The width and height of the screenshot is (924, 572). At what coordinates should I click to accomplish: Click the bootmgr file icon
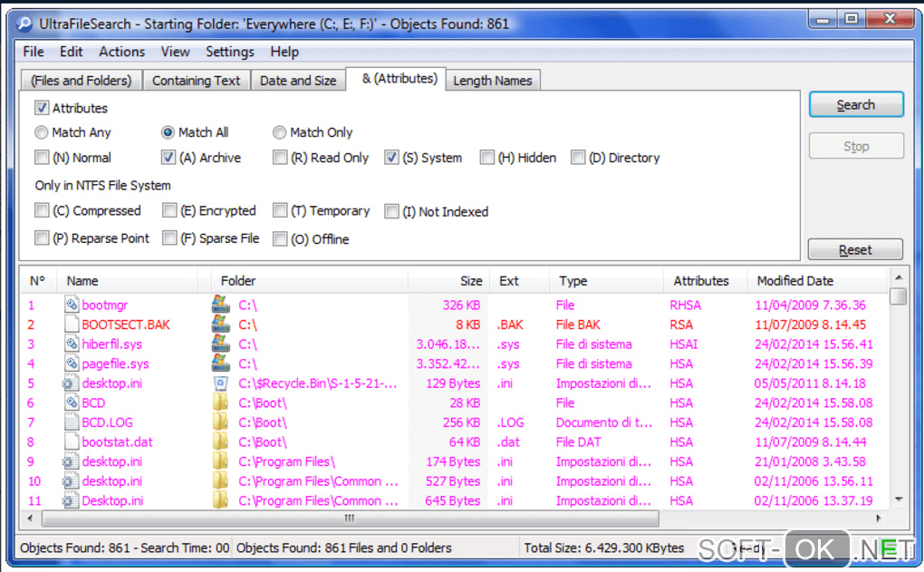pyautogui.click(x=72, y=305)
